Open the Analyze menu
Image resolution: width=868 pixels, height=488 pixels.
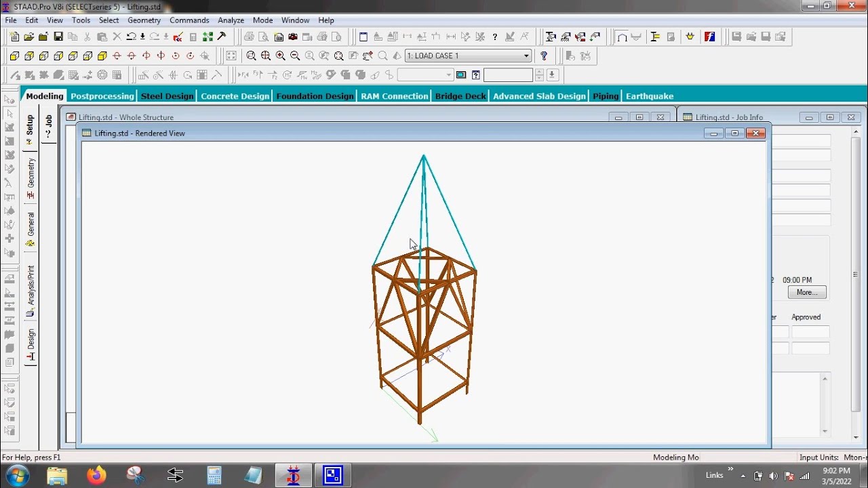[x=231, y=20]
